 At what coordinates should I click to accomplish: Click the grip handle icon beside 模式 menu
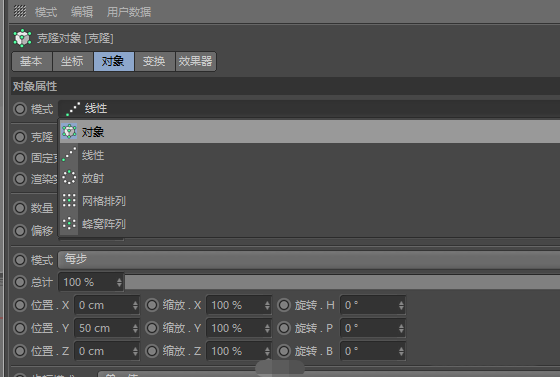(x=20, y=11)
